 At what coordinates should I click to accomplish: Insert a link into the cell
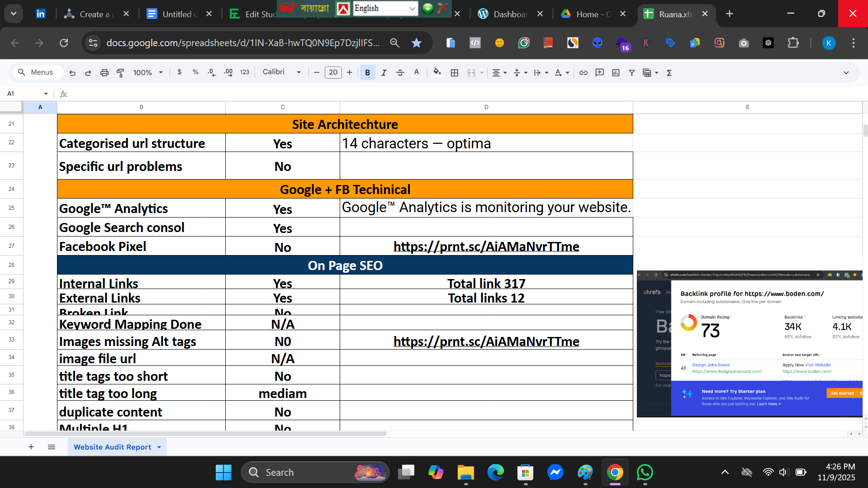[x=583, y=72]
